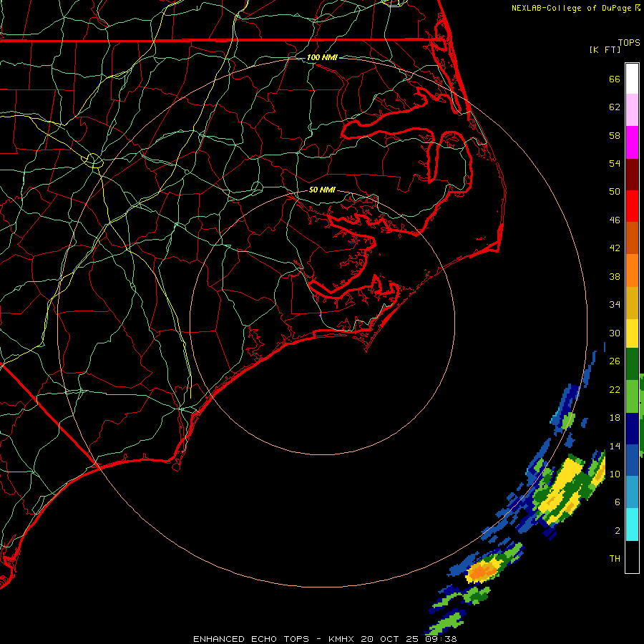Click the '38' legend value
Image resolution: width=644 pixels, height=644 pixels.
click(x=615, y=276)
